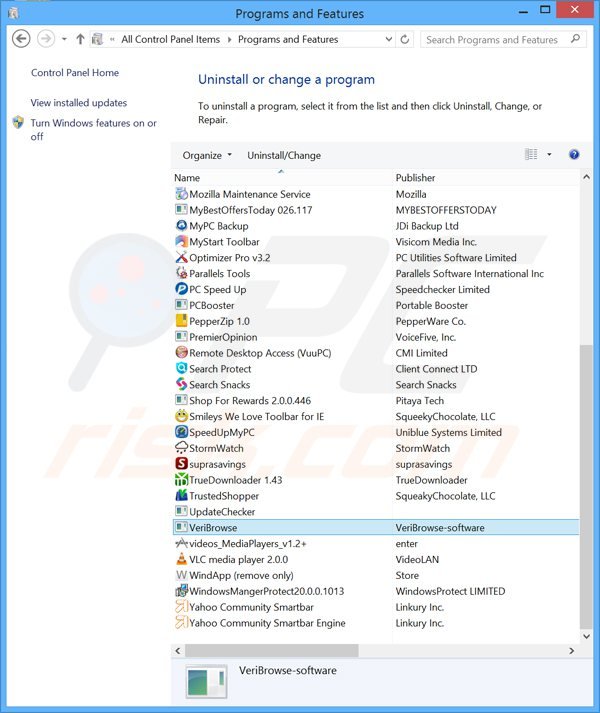Viewport: 600px width, 713px height.
Task: Select the PCBooster entry
Action: (212, 305)
